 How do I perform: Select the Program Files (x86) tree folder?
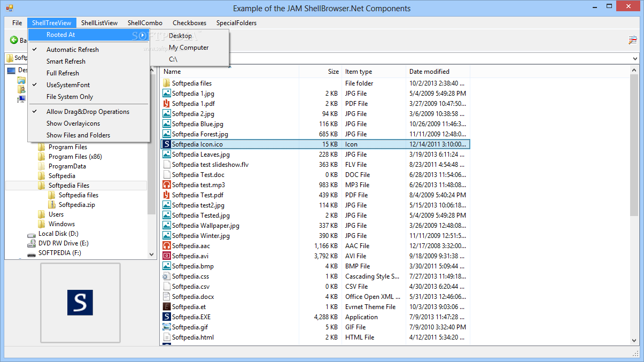pyautogui.click(x=75, y=157)
